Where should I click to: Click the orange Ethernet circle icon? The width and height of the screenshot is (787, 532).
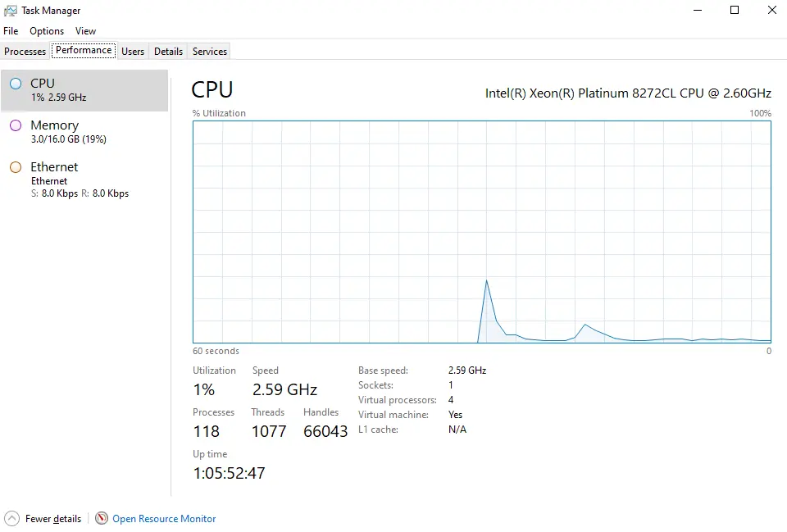tap(16, 167)
